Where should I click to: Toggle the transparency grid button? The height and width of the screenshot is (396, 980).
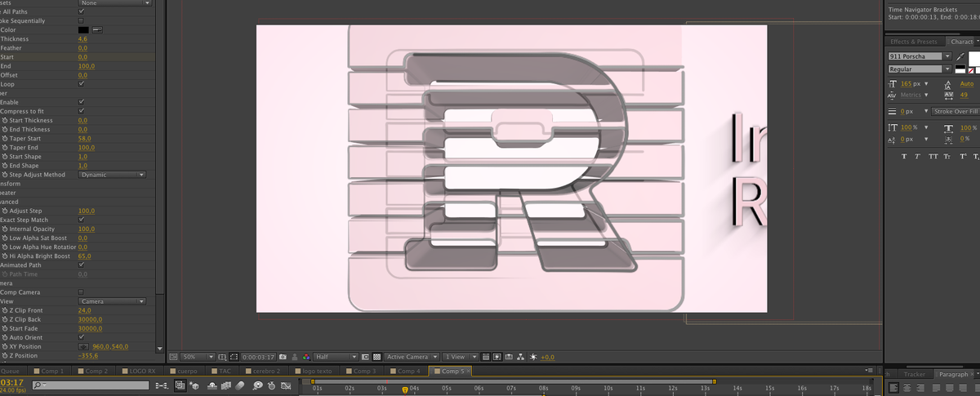(376, 357)
